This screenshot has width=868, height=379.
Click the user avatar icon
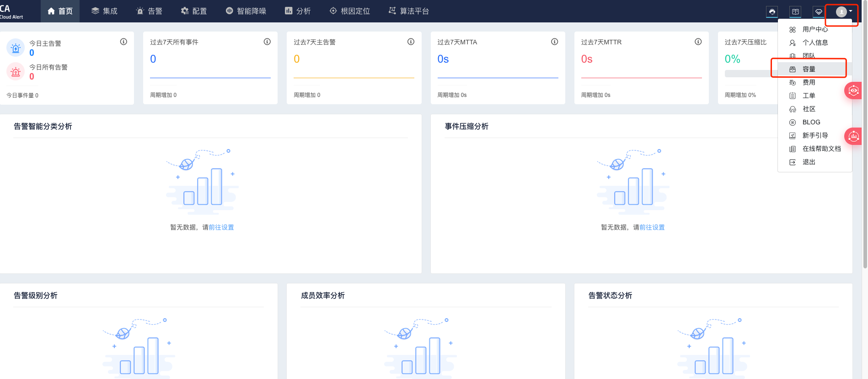(841, 11)
